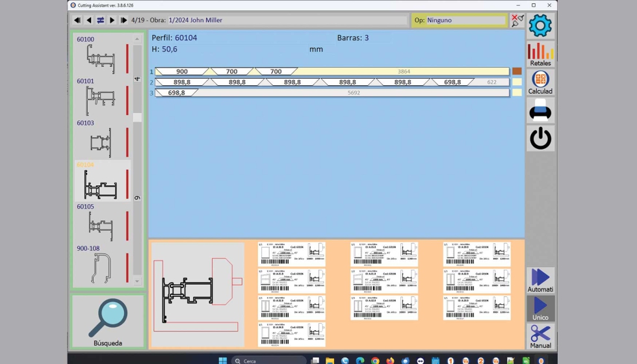The width and height of the screenshot is (637, 364).
Task: Click the Calculad calculator icon
Action: [540, 83]
